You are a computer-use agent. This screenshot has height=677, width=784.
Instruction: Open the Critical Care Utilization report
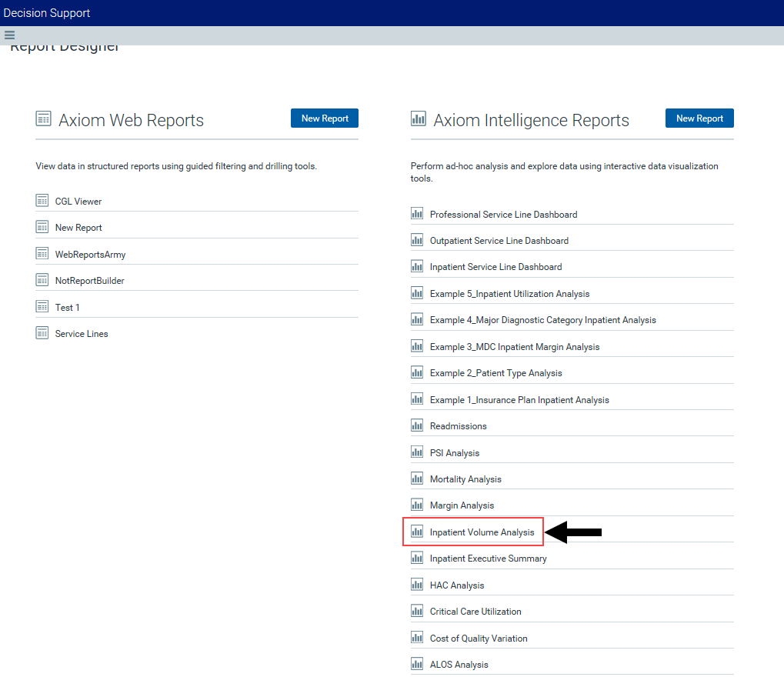pyautogui.click(x=475, y=612)
